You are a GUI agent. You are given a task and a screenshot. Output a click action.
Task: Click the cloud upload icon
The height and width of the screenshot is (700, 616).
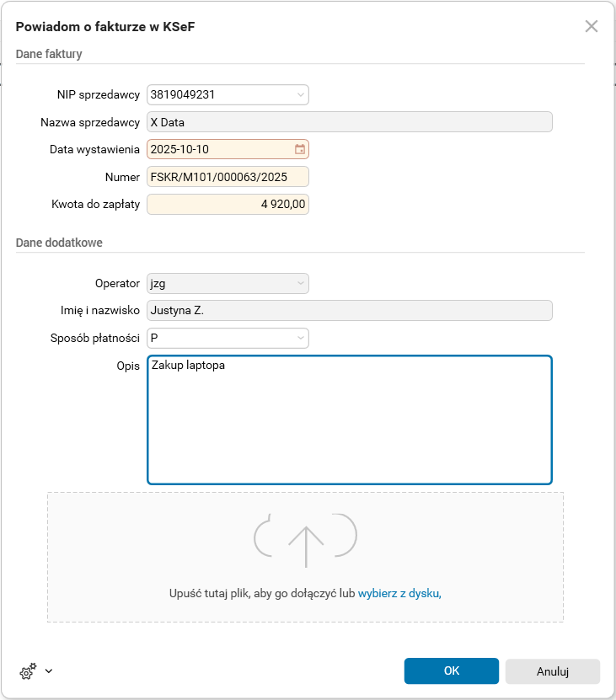pyautogui.click(x=305, y=539)
